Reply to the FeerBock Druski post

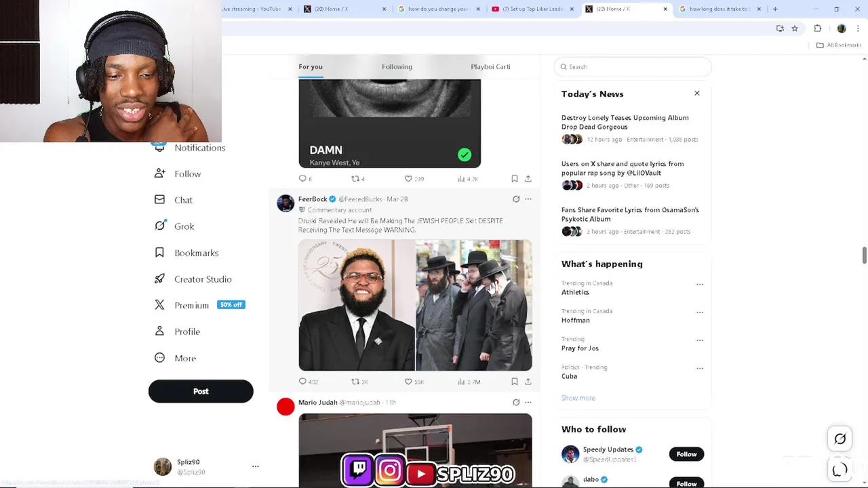308,382
